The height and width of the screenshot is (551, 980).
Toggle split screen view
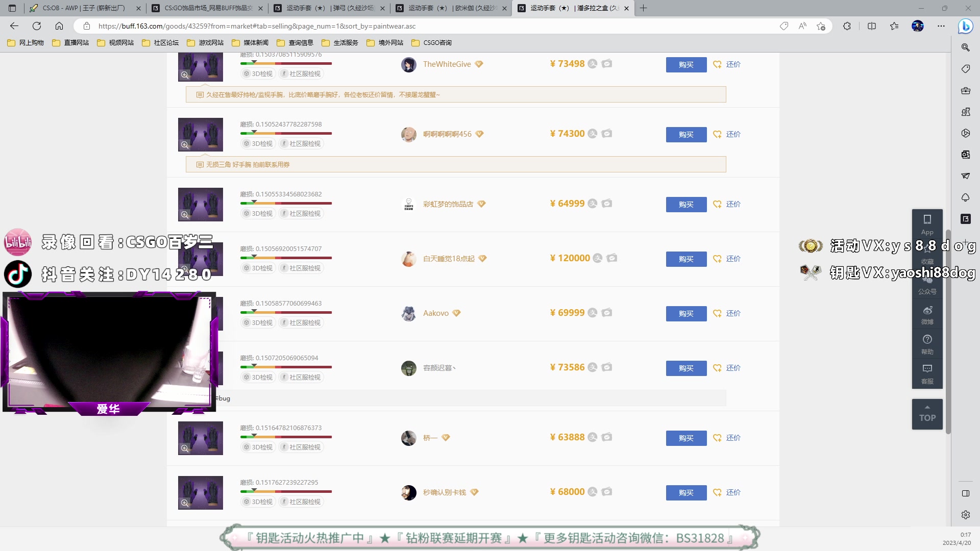click(x=872, y=26)
